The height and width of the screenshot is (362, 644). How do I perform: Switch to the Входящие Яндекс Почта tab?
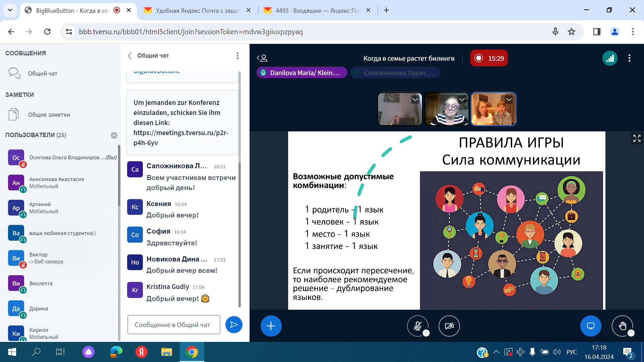[317, 10]
